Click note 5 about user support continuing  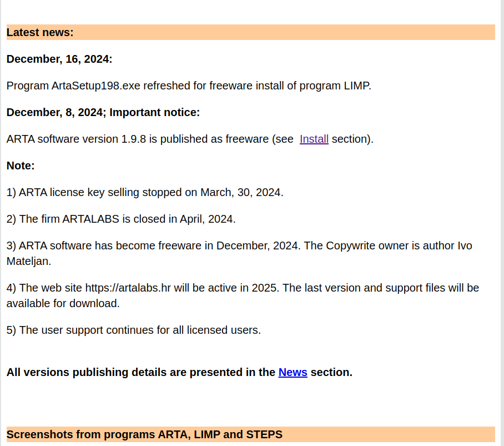[133, 330]
